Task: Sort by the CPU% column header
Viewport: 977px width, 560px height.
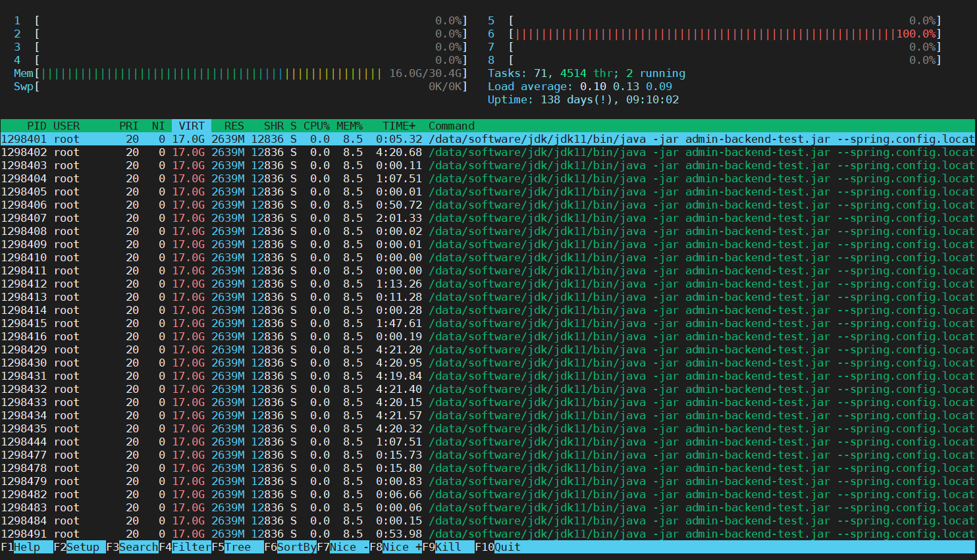Action: pyautogui.click(x=316, y=126)
